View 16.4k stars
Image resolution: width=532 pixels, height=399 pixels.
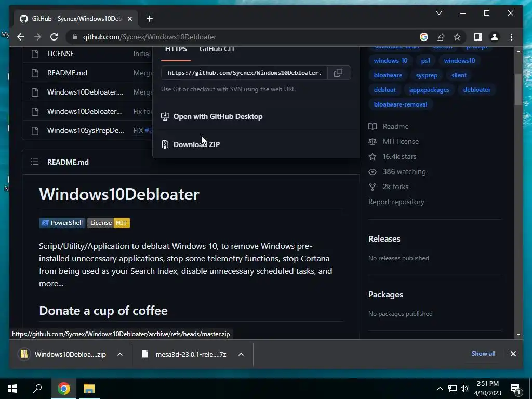393,156
